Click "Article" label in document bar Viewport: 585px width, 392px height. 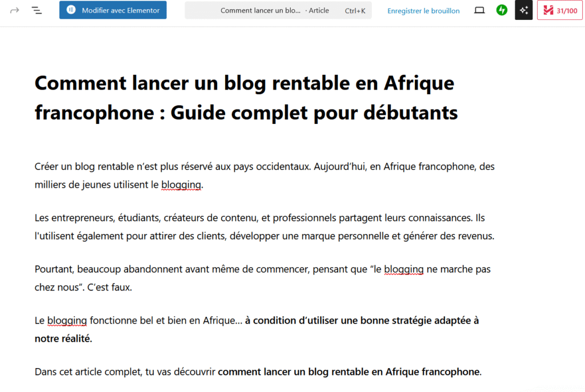coord(319,11)
